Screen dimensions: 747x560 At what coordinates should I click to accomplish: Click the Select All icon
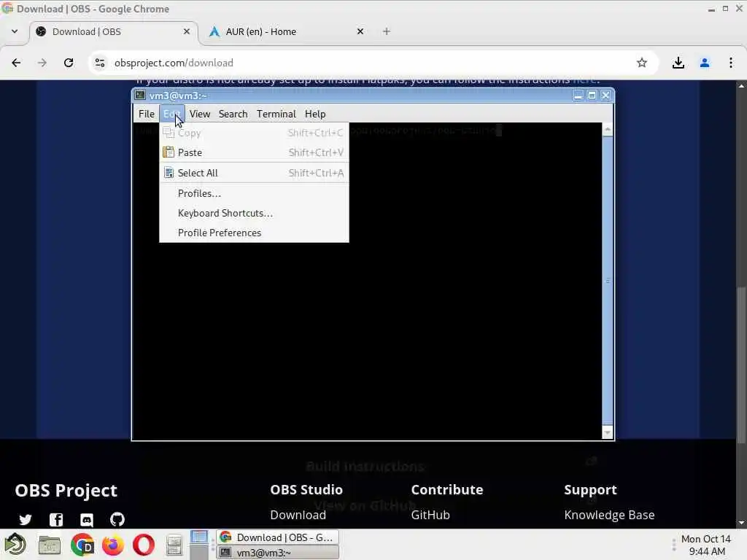point(169,172)
